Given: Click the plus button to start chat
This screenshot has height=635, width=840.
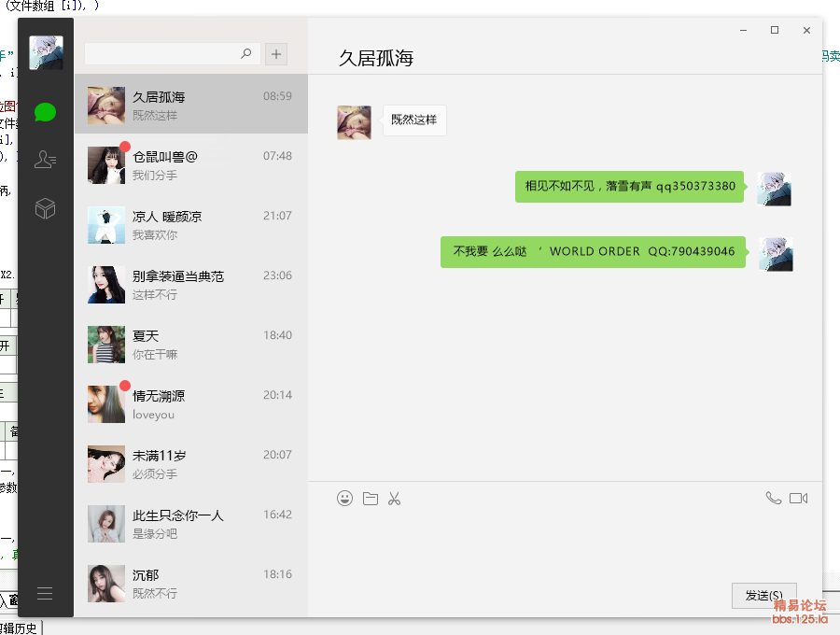Looking at the screenshot, I should pyautogui.click(x=276, y=54).
